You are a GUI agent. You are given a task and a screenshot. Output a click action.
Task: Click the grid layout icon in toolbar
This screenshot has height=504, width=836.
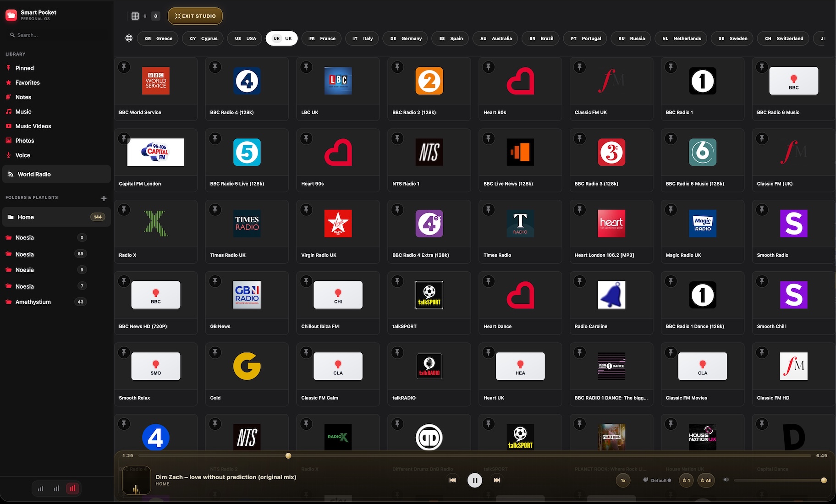(x=135, y=16)
